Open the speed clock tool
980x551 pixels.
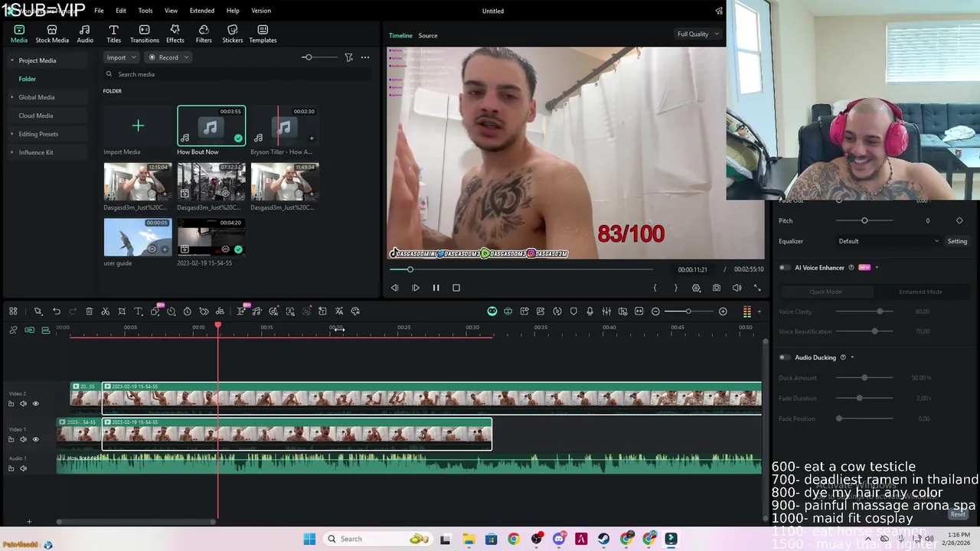coord(187,311)
